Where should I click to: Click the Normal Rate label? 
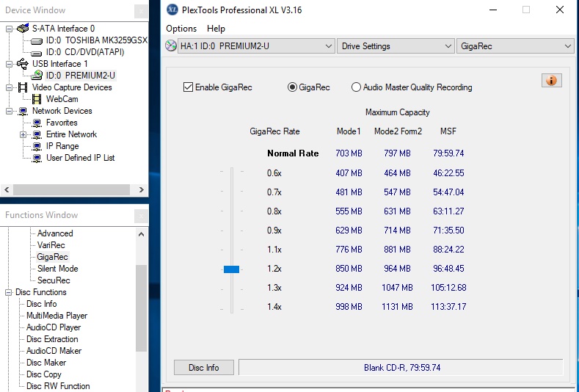(x=293, y=153)
